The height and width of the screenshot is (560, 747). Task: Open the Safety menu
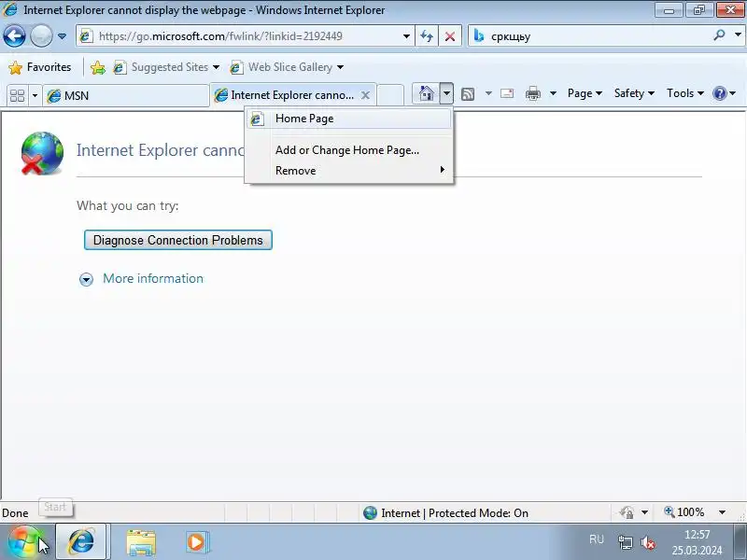pos(634,93)
